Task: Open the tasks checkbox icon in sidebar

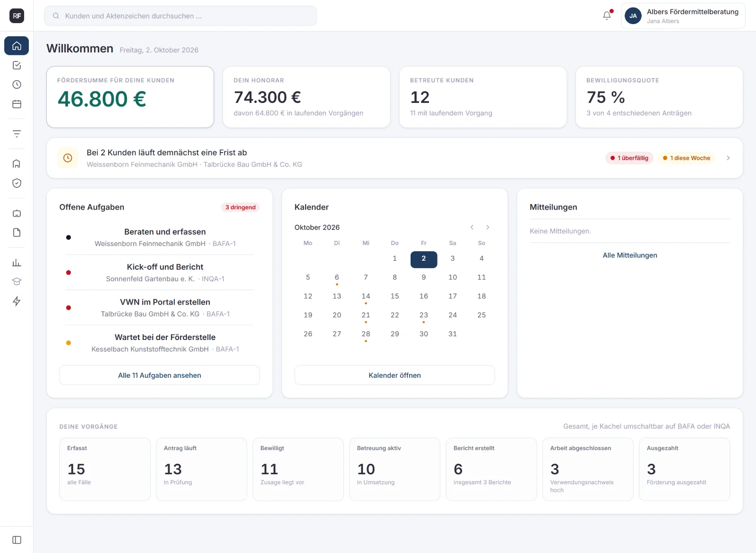Action: (x=17, y=65)
